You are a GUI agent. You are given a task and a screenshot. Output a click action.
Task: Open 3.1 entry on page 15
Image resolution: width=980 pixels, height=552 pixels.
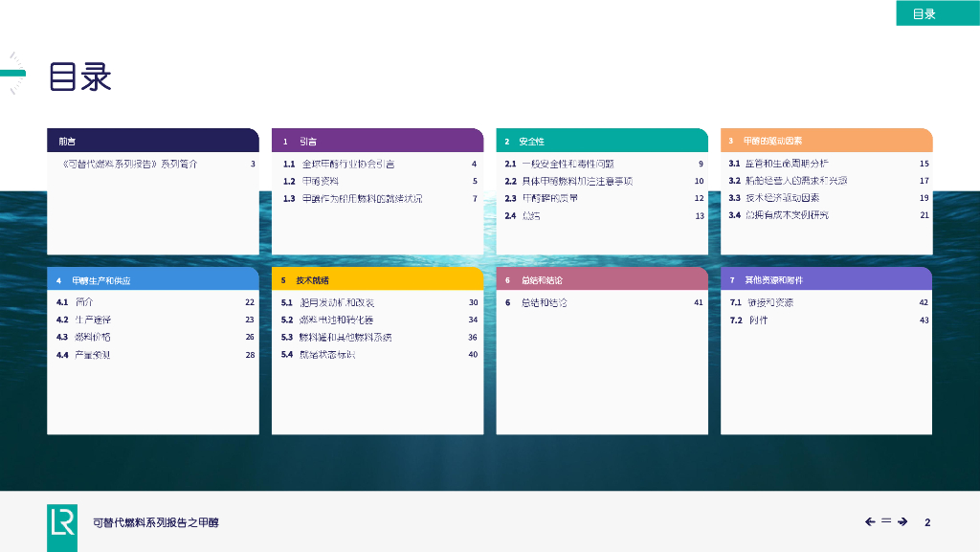pyautogui.click(x=828, y=164)
